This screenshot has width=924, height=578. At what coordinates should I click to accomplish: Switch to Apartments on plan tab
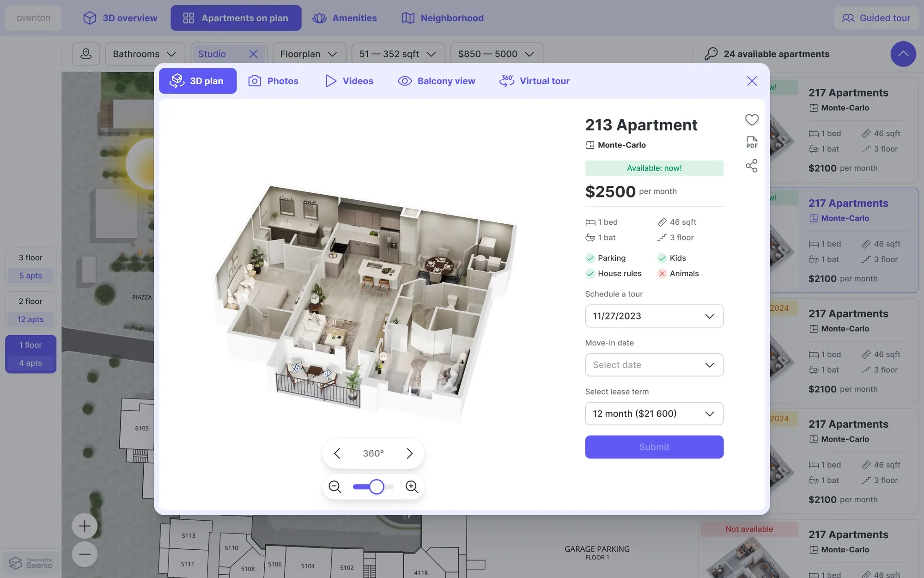[236, 18]
